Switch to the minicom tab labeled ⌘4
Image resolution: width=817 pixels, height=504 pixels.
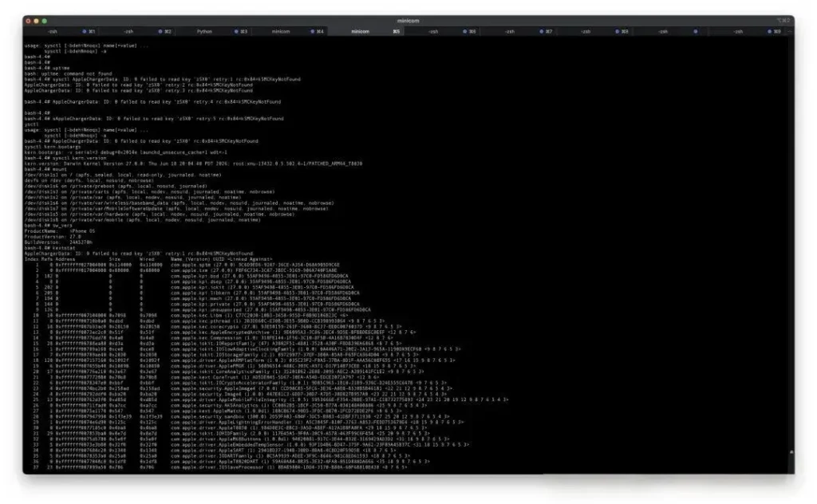[290, 32]
